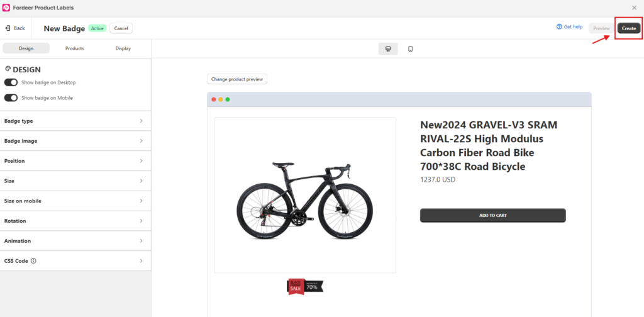The image size is (644, 317).
Task: Click the Back arrow icon
Action: (x=8, y=28)
